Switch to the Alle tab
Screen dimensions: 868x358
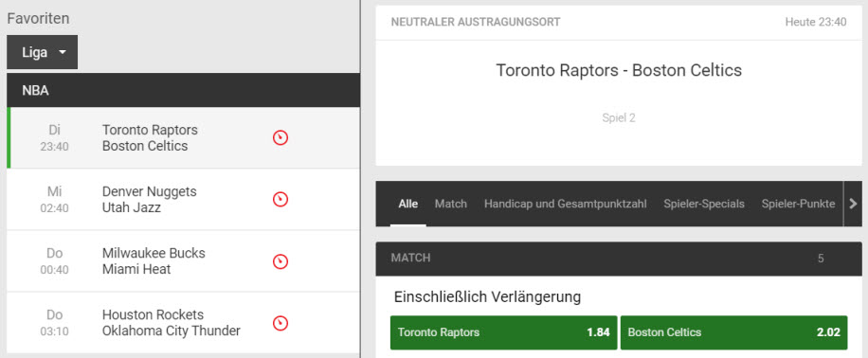point(408,204)
